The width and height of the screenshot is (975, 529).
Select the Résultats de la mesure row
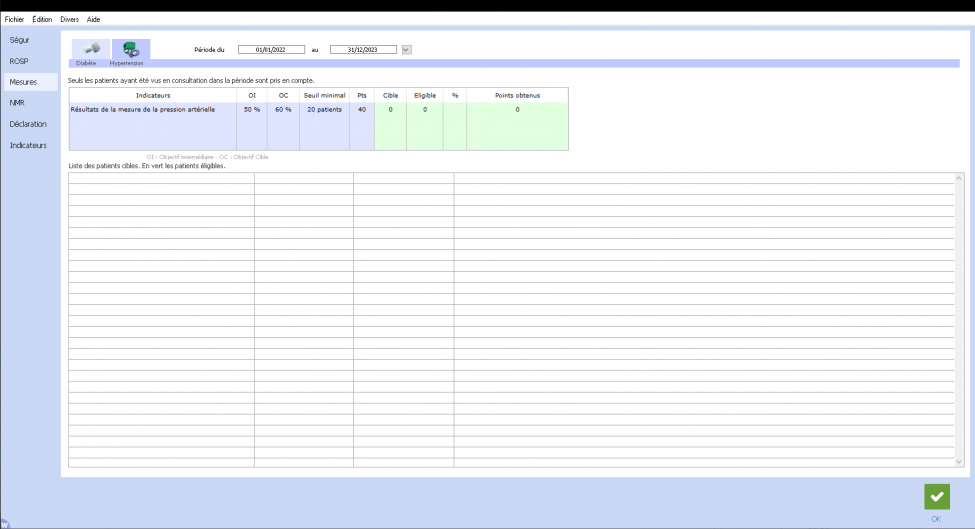[318, 109]
